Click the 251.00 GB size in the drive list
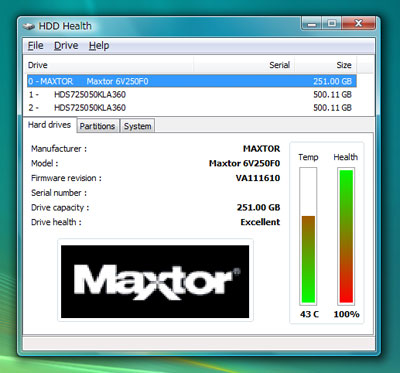 (332, 81)
